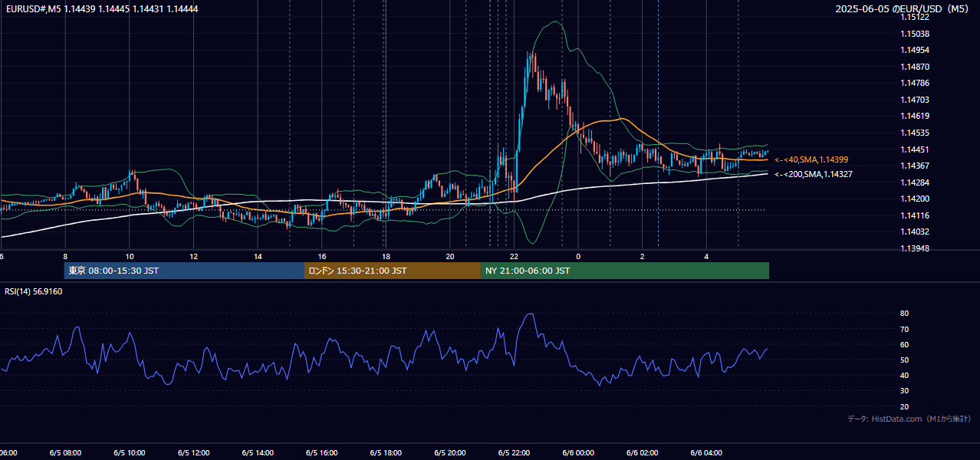The width and height of the screenshot is (980, 460).
Task: Click price axis value 1.15122
Action: [915, 17]
